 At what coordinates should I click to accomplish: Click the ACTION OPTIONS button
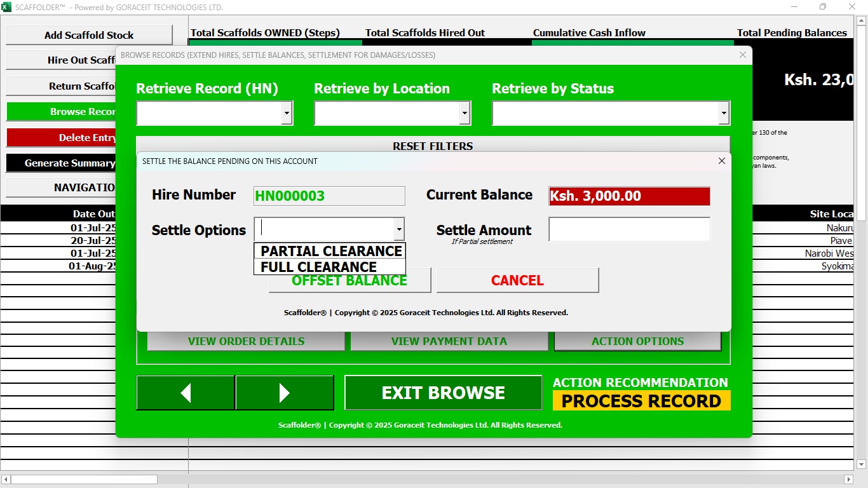[637, 341]
